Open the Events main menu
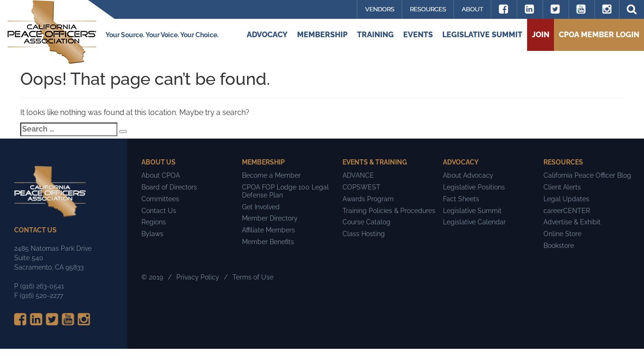Screen dimensions: 644x362 coord(418,35)
